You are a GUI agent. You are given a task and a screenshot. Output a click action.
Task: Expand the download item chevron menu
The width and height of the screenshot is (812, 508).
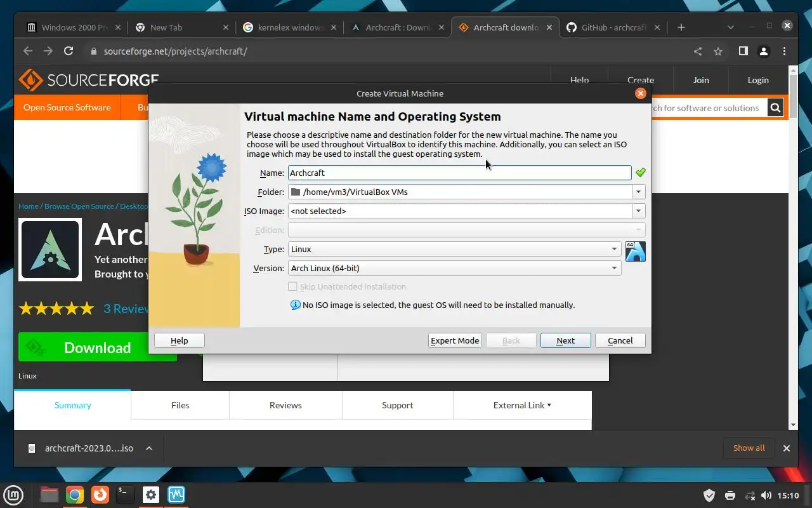click(x=148, y=448)
